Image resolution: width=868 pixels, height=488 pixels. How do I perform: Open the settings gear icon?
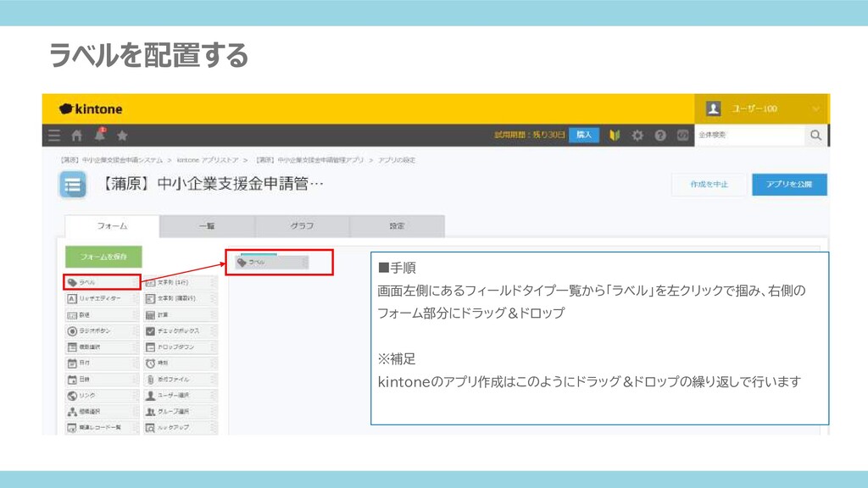(637, 135)
